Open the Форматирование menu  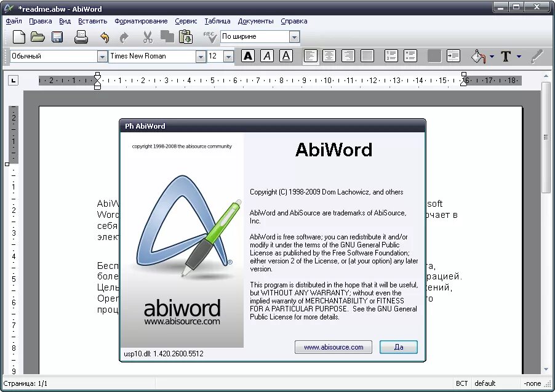[141, 22]
